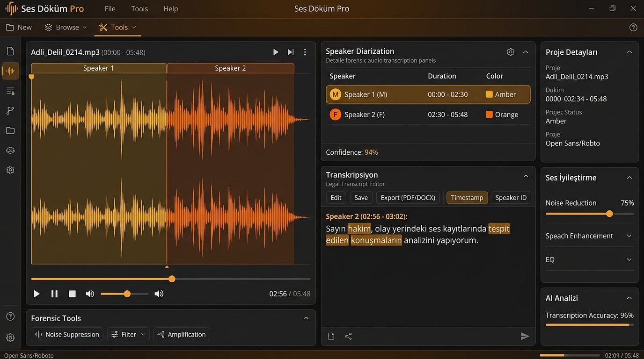The width and height of the screenshot is (644, 359).
Task: Toggle the Timestamp display option
Action: tap(467, 198)
